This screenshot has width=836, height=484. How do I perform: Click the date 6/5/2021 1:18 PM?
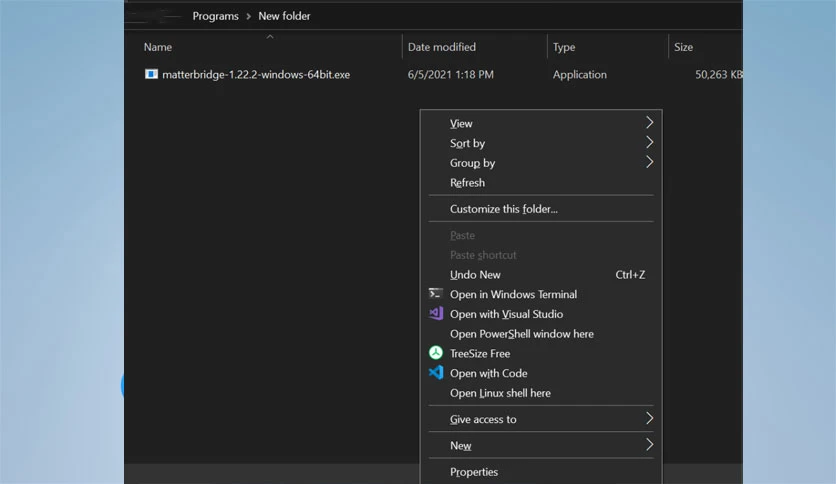click(x=451, y=75)
